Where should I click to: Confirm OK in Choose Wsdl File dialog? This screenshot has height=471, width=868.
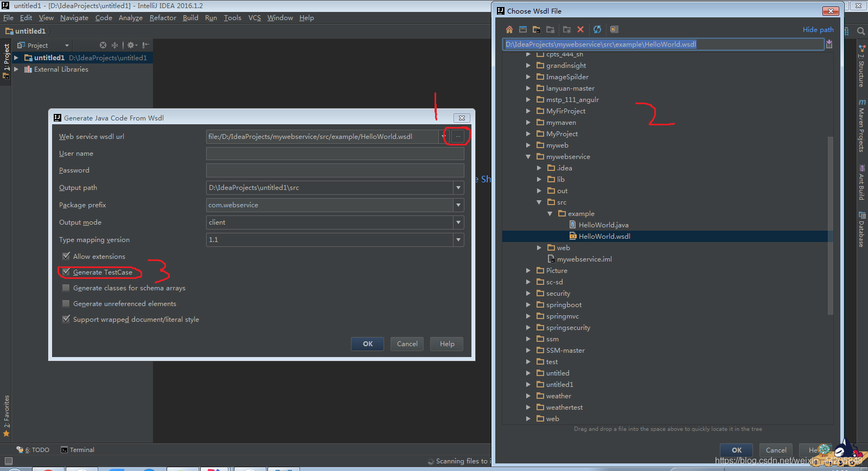(736, 450)
